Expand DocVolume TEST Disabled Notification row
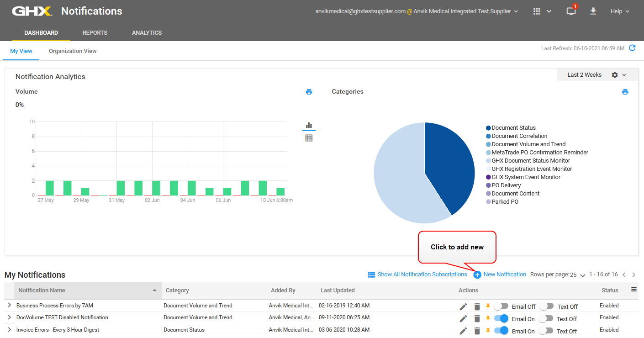644x338 pixels. point(9,317)
